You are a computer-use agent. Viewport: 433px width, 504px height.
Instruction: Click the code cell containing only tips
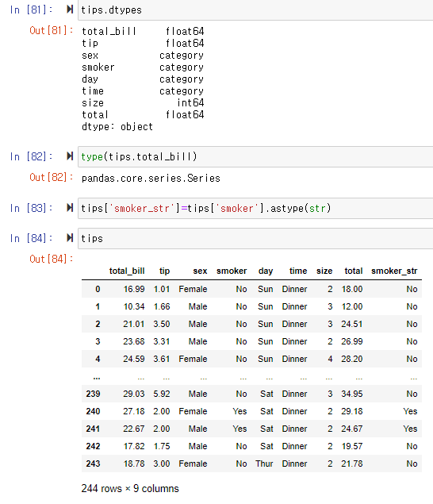point(255,238)
